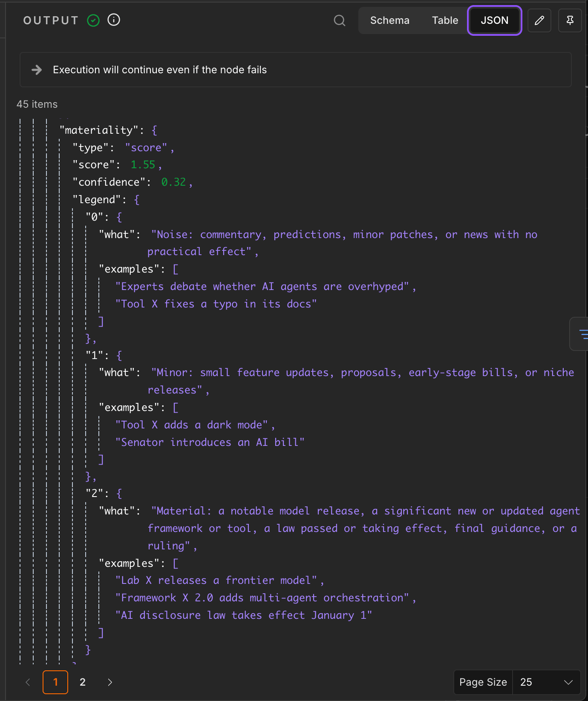
Task: Click the pencil edit output button
Action: [x=539, y=20]
